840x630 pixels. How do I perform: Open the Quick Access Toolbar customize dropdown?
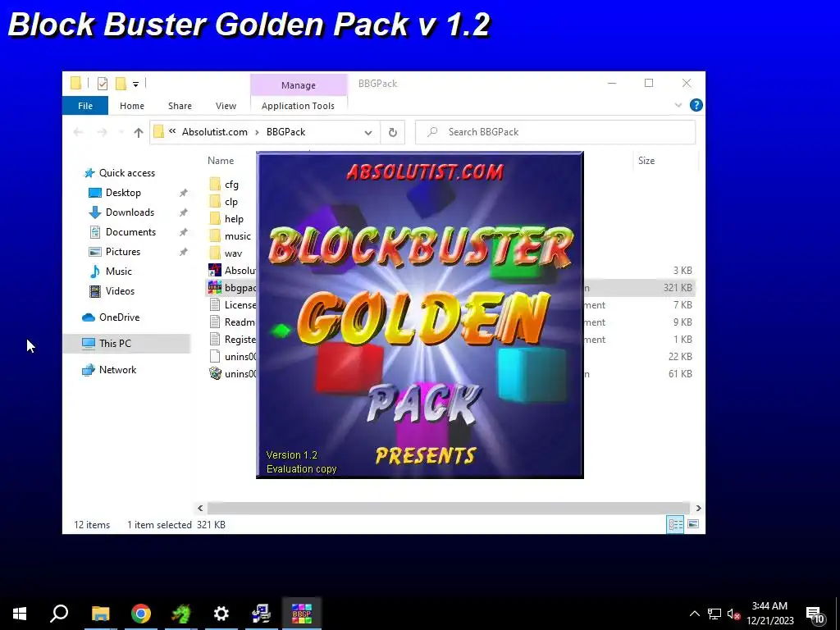(135, 84)
